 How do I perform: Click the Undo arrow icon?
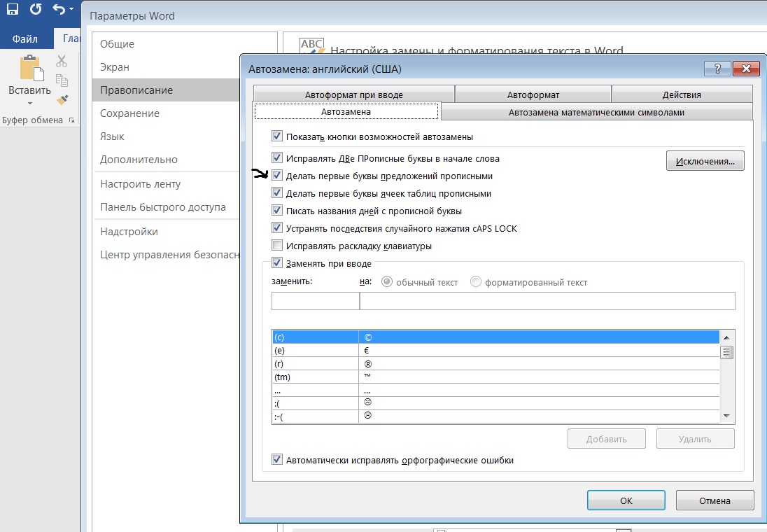[x=59, y=9]
